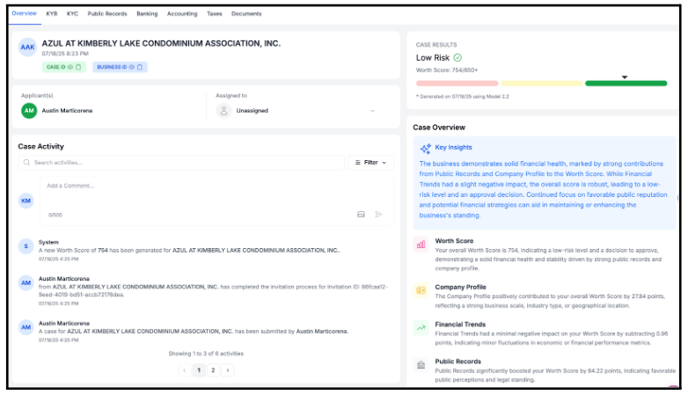Click the red segment of risk bar
The width and height of the screenshot is (688, 395).
[457, 83]
